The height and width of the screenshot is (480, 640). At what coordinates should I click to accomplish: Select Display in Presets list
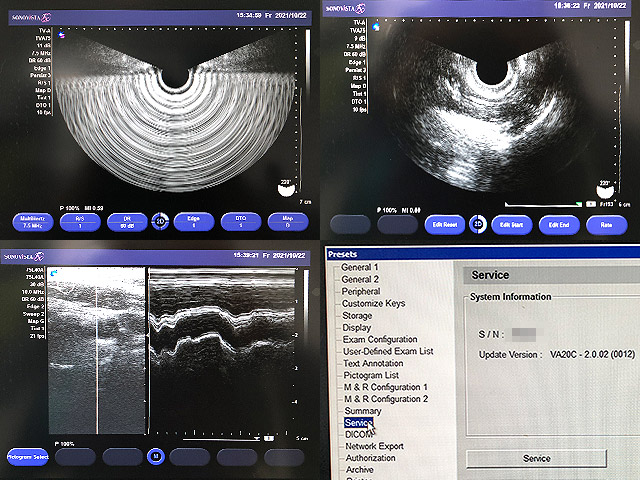pos(357,327)
